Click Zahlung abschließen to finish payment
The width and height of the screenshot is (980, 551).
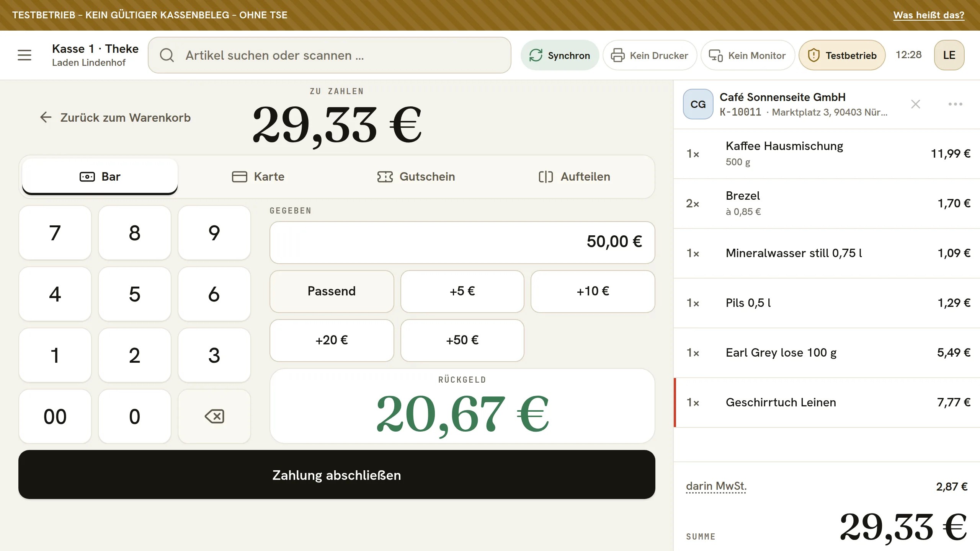(x=337, y=474)
